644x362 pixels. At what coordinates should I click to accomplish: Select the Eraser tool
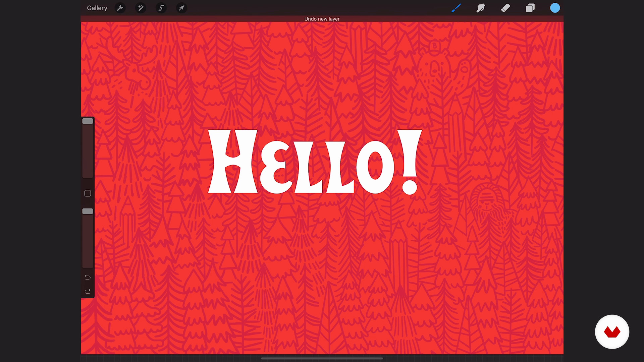[505, 8]
